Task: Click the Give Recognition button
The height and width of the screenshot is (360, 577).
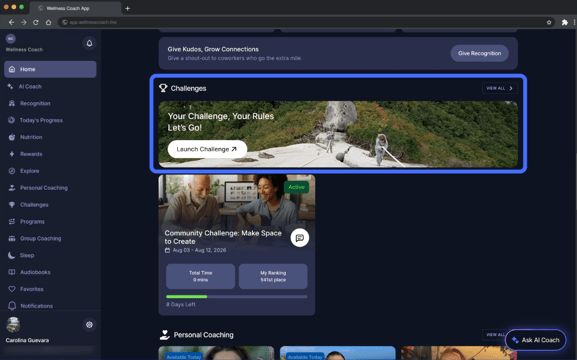Action: tap(479, 53)
